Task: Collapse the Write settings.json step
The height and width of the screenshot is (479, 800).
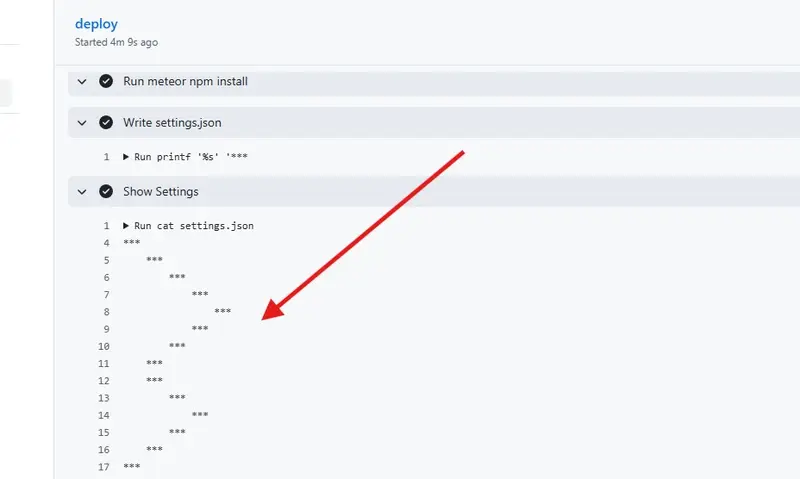Action: point(82,122)
